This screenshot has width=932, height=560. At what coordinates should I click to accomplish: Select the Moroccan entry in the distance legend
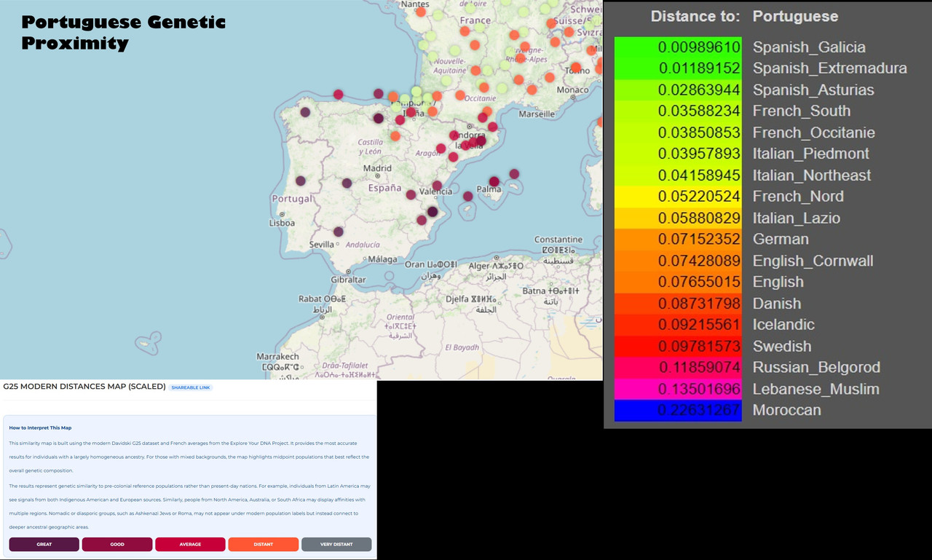pyautogui.click(x=787, y=410)
